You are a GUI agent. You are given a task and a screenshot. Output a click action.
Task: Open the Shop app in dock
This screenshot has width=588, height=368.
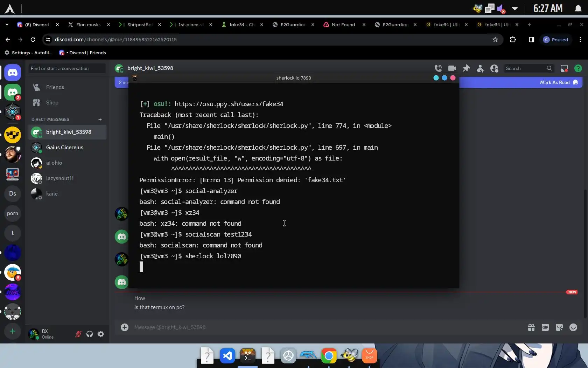(x=370, y=356)
